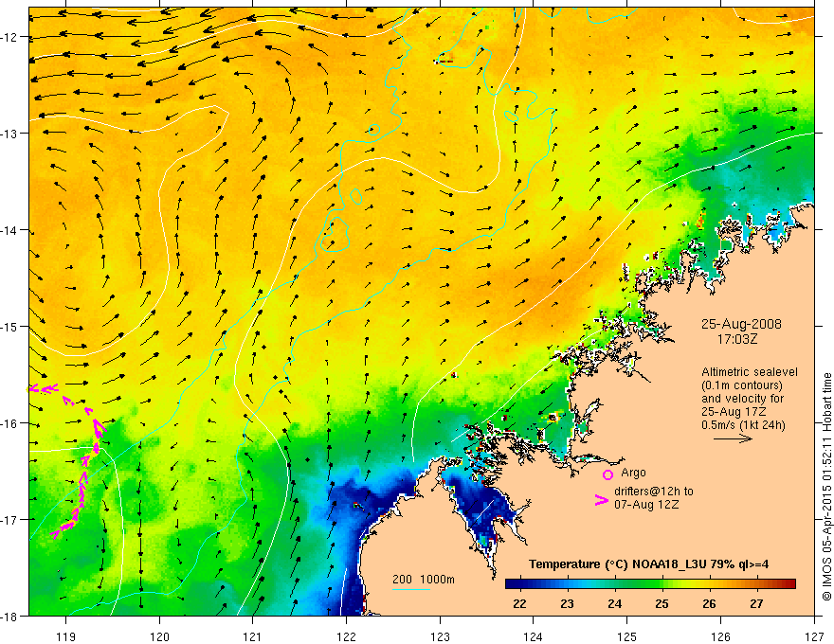Select the "25-Aug-2008" date label
834x644 pixels.
(x=741, y=324)
